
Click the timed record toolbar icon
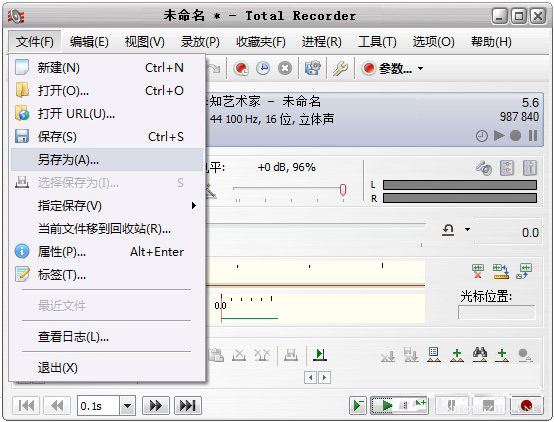242,68
